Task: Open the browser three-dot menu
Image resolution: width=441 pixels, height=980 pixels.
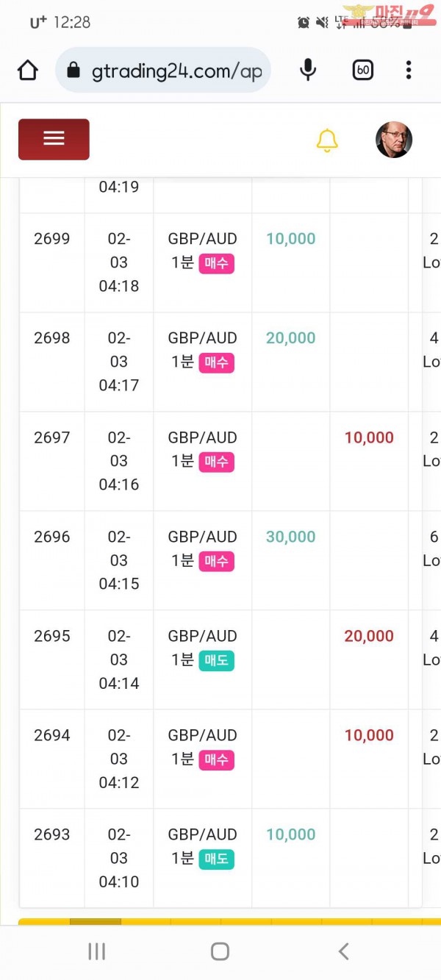Action: 409,71
